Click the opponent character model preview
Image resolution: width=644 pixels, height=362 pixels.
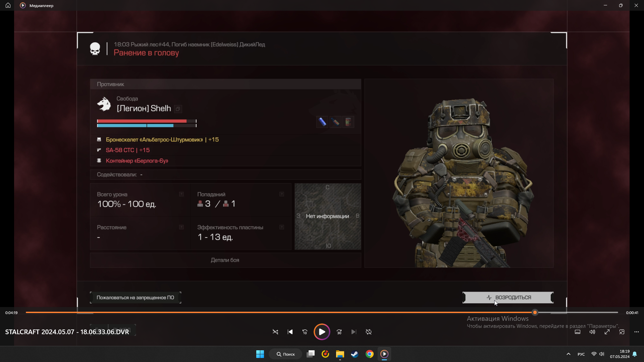pyautogui.click(x=459, y=173)
